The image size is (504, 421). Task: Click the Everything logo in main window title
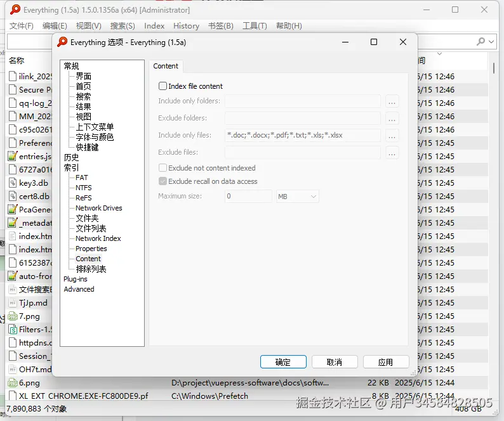pos(15,10)
